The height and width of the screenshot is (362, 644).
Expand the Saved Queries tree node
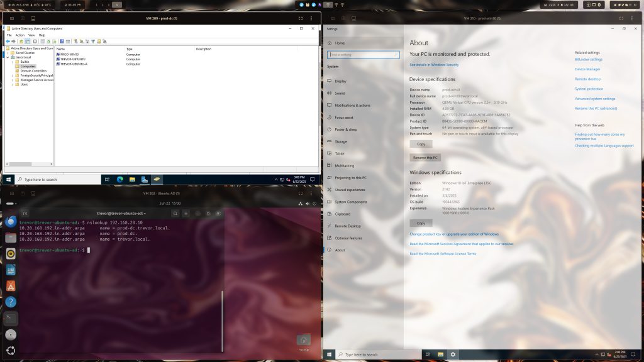[x=8, y=53]
